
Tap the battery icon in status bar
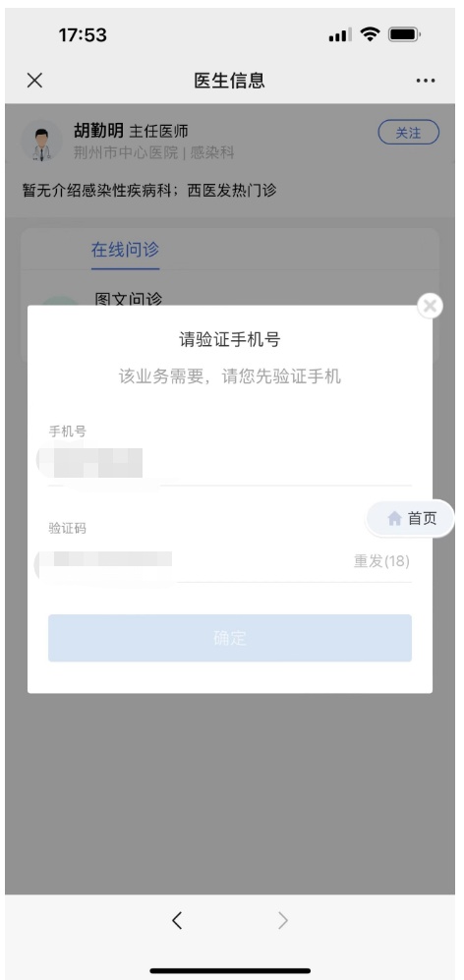click(x=404, y=34)
